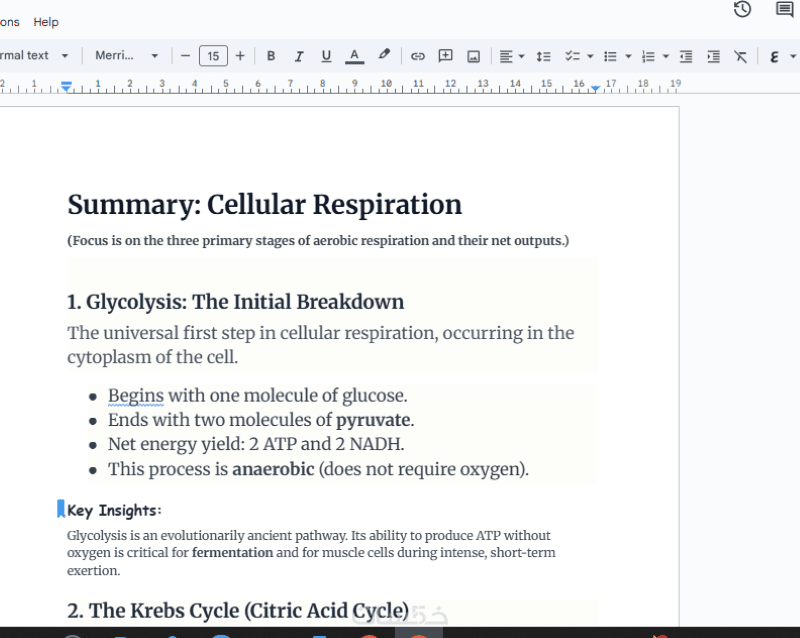Open the highlight color pen tool
800x638 pixels.
coord(384,55)
